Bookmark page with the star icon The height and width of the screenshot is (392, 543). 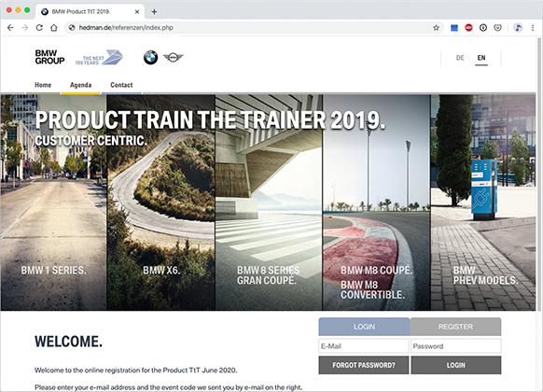pyautogui.click(x=436, y=28)
